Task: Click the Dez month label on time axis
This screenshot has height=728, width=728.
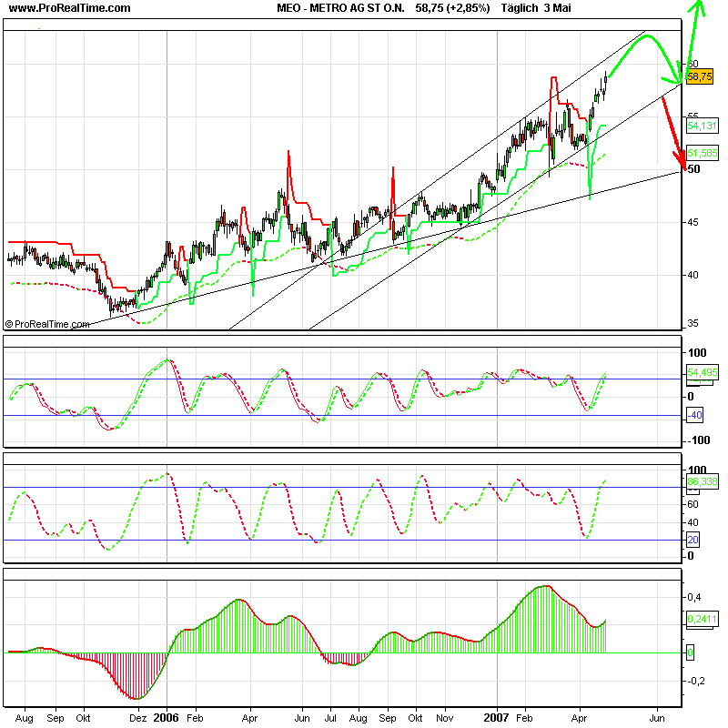Action: 138,717
